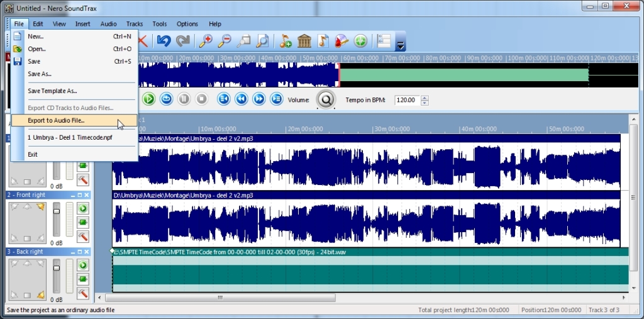This screenshot has width=644, height=319.
Task: Click green chip button on Back right track
Action: (x=83, y=279)
